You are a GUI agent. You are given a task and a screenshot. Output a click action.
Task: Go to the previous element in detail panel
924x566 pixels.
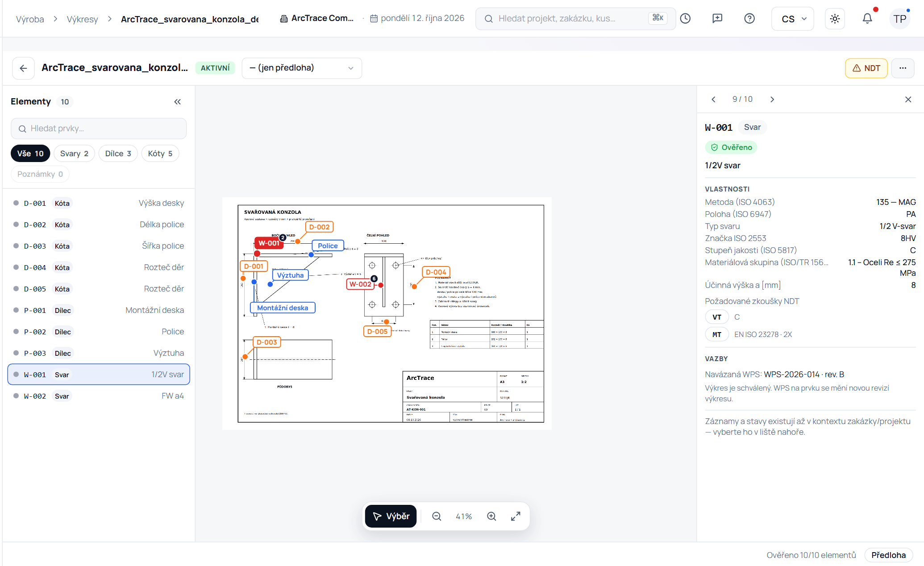click(713, 99)
